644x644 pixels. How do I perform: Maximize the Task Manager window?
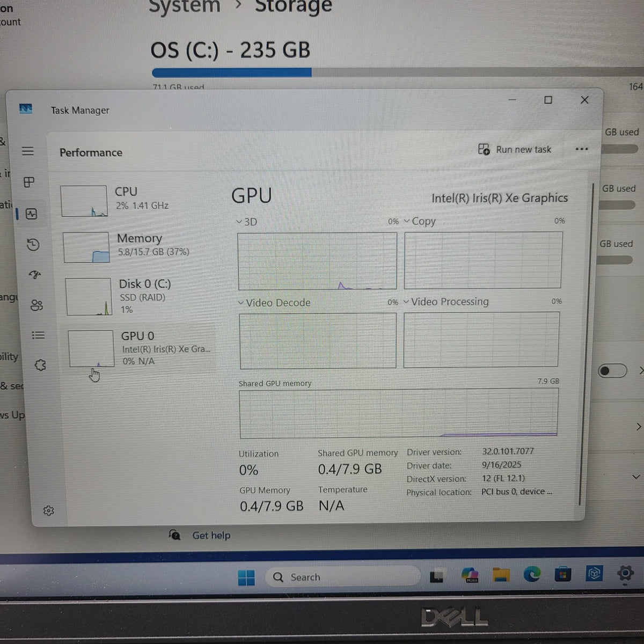coord(548,100)
